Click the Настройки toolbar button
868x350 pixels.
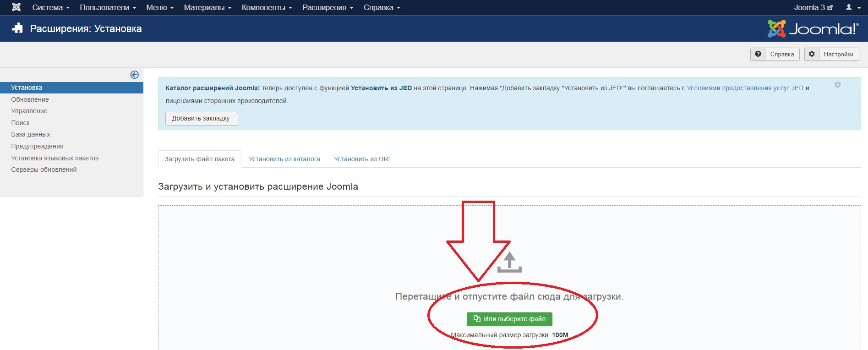(x=832, y=54)
